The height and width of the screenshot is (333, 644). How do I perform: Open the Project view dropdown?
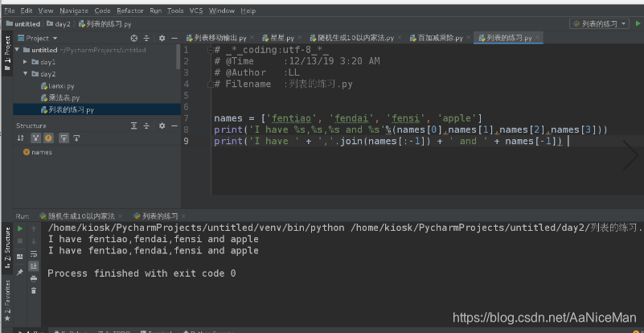(38, 39)
